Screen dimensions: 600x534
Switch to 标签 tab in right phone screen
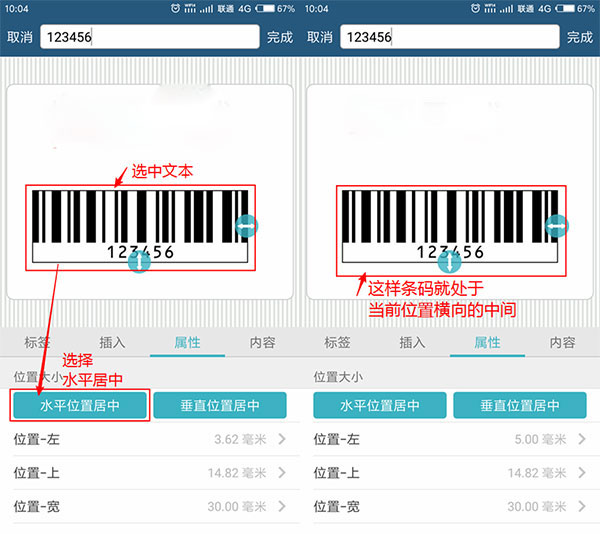click(337, 342)
